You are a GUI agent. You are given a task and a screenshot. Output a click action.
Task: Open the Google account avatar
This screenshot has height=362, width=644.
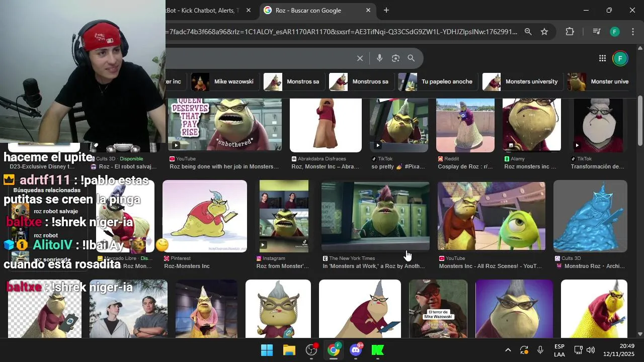tap(620, 58)
